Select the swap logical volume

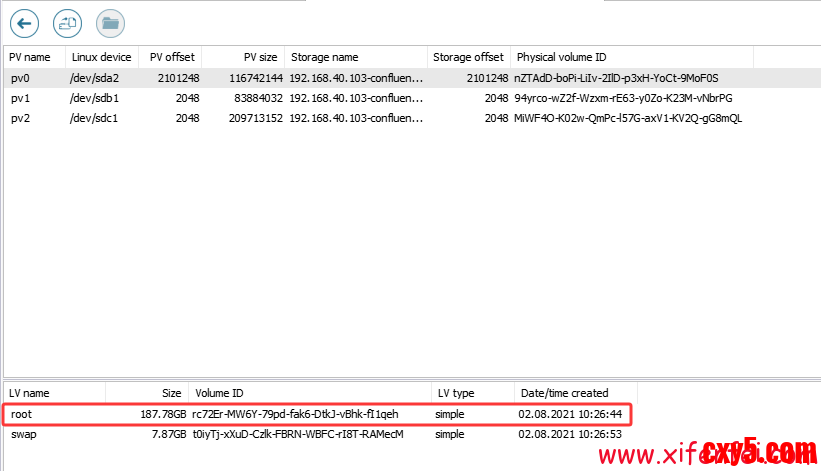pos(317,434)
